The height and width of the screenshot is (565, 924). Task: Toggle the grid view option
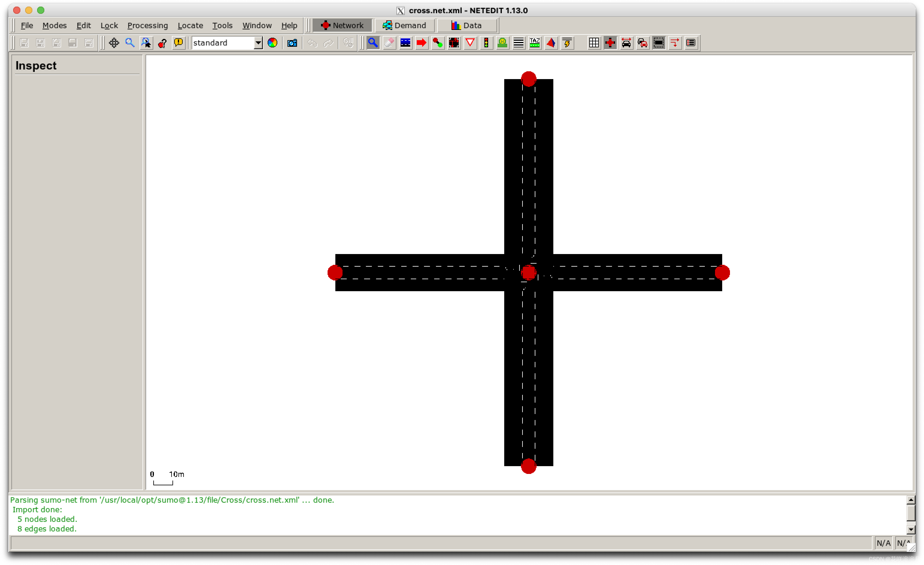(x=594, y=43)
